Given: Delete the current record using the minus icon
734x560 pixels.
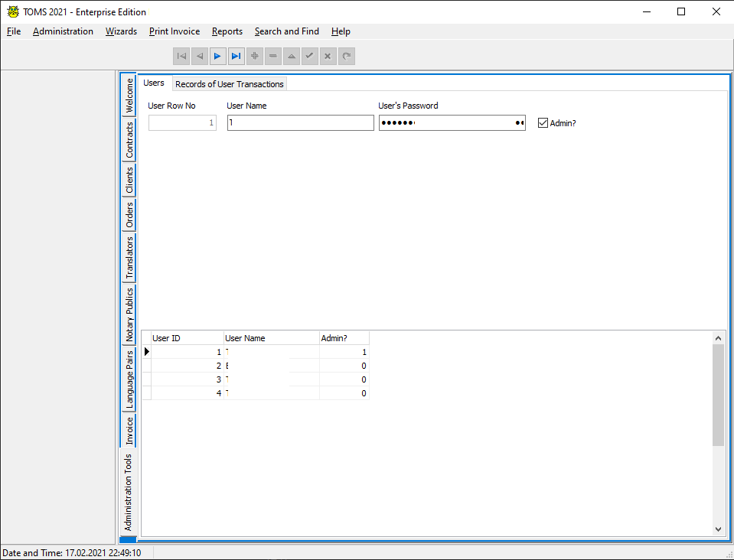Looking at the screenshot, I should (x=273, y=55).
